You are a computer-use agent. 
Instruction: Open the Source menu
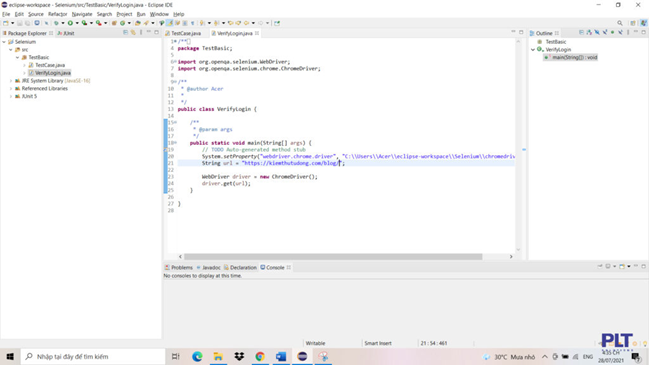[x=36, y=14]
